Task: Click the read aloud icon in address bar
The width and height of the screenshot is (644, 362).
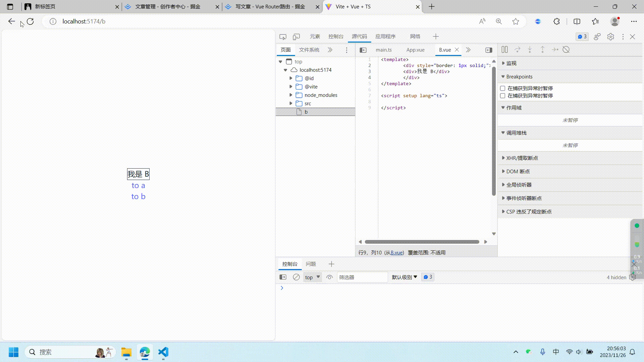Action: pyautogui.click(x=482, y=21)
